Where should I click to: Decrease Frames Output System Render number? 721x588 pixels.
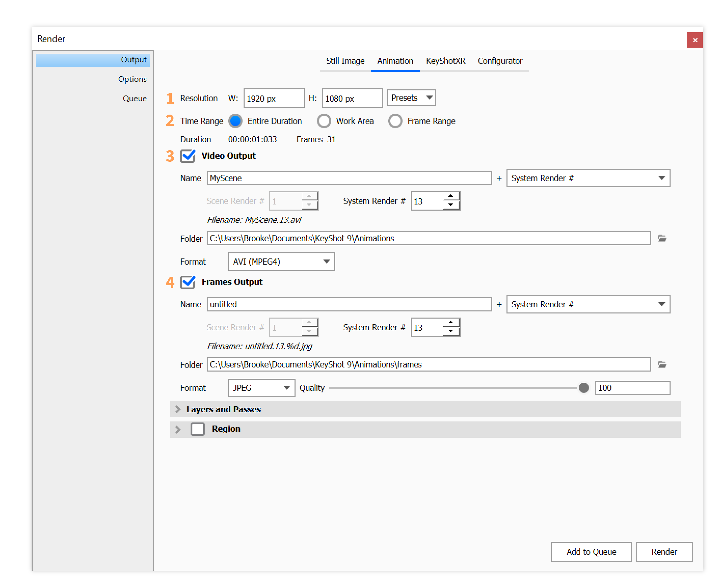pos(451,331)
